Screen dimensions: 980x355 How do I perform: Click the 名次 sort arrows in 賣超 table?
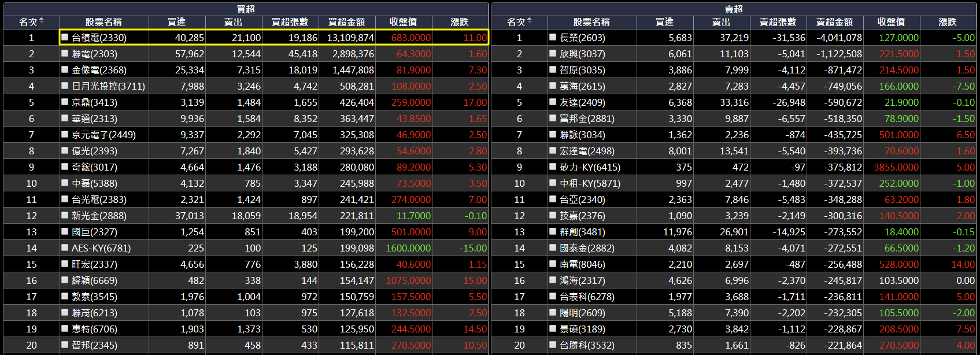530,21
